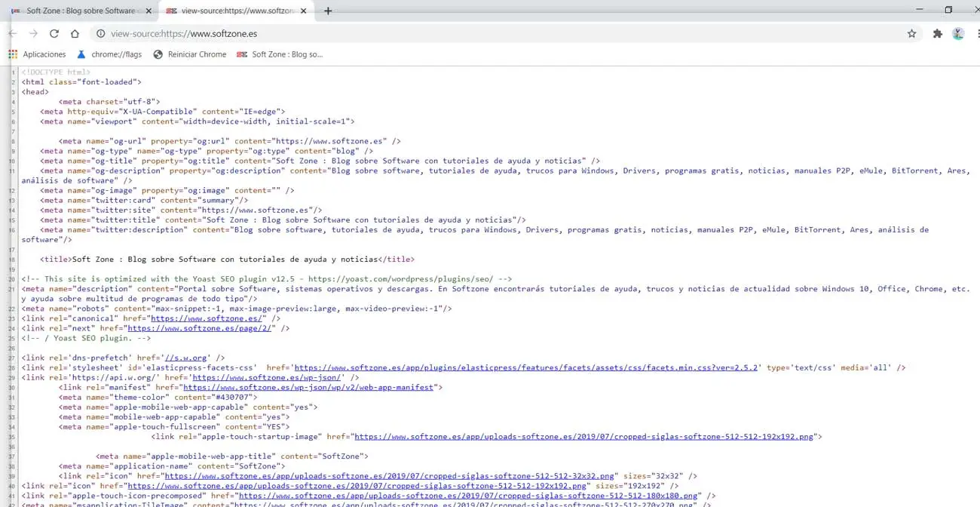View site information icon in address bar
Image resolution: width=980 pixels, height=507 pixels.
(100, 34)
